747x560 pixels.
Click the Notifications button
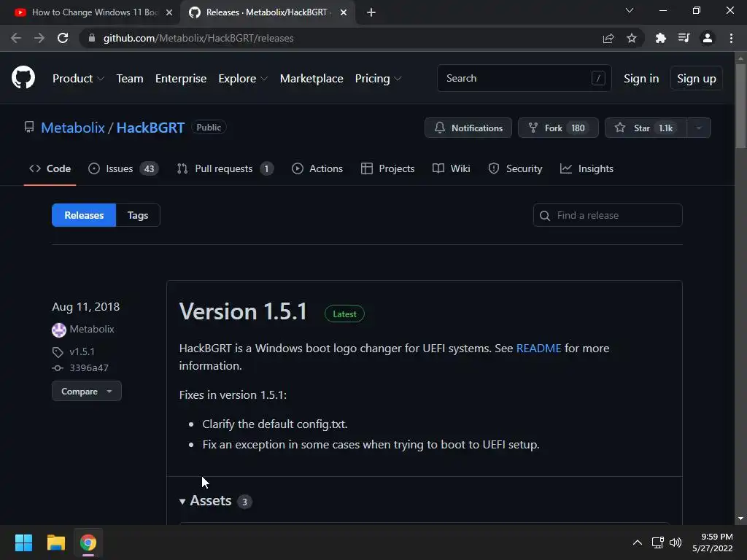(468, 128)
